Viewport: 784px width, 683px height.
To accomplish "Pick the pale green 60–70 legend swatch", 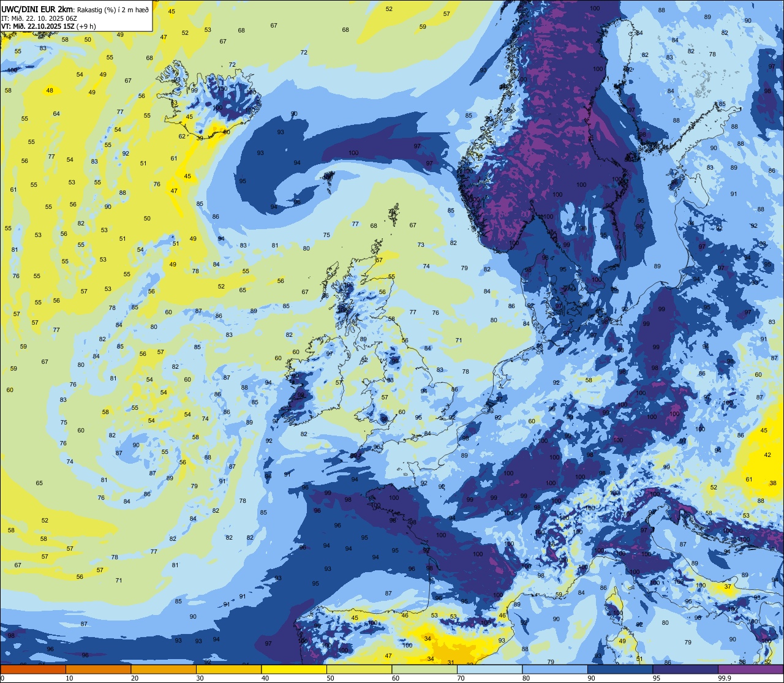I will 424,669.
